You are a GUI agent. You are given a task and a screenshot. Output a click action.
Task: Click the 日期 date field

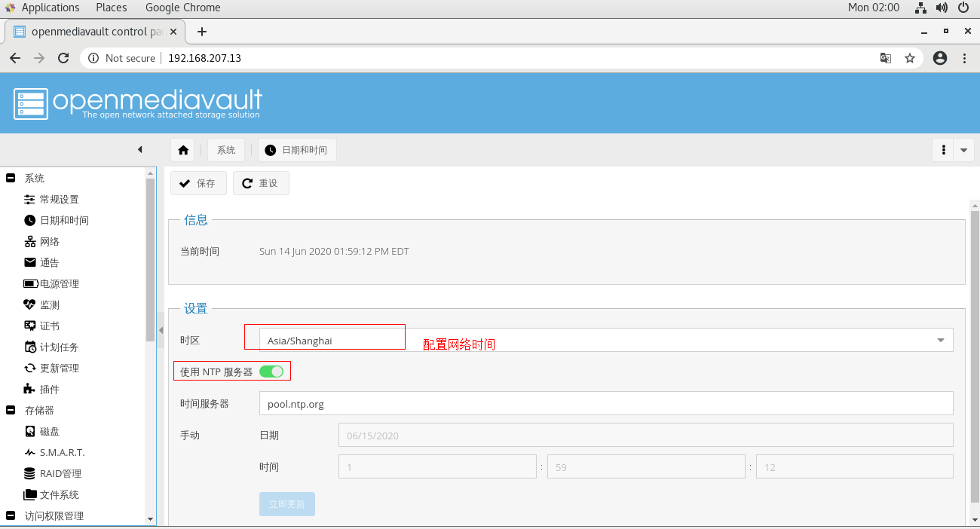click(646, 435)
